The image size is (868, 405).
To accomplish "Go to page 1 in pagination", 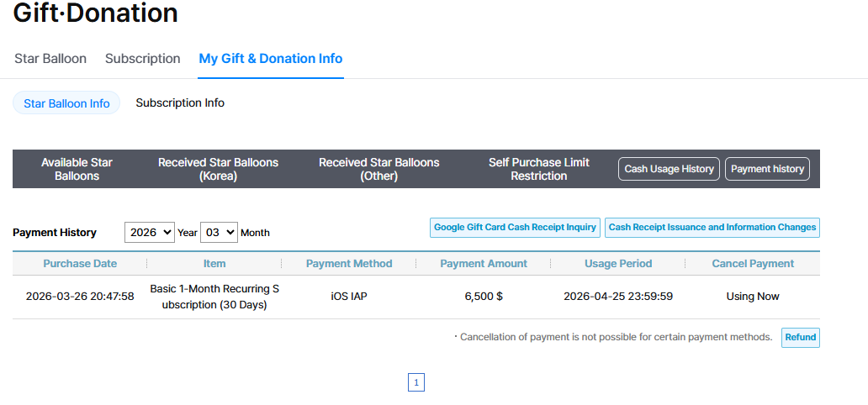I will (416, 383).
